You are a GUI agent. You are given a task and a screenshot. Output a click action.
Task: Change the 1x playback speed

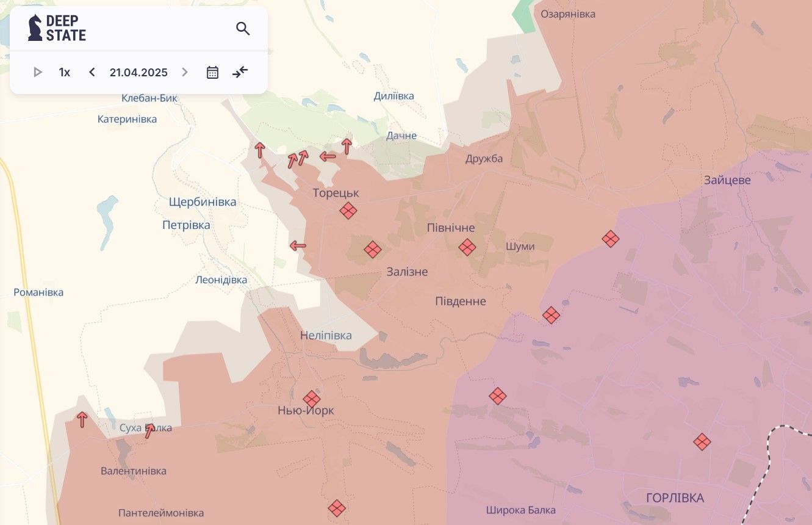[x=65, y=73]
